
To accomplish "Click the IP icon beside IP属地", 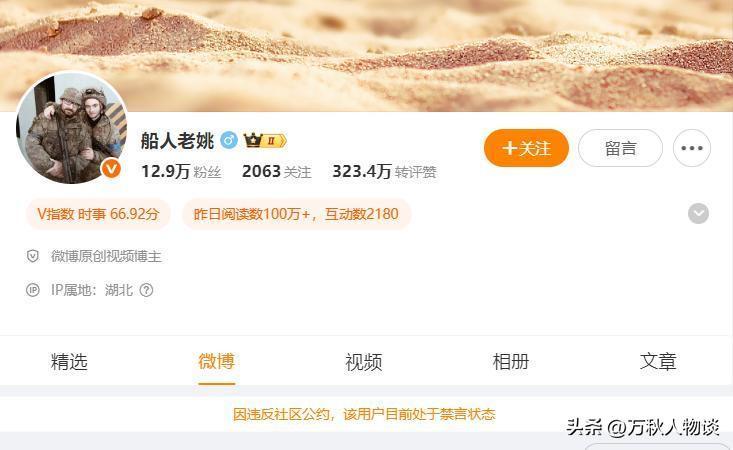I will click(32, 290).
